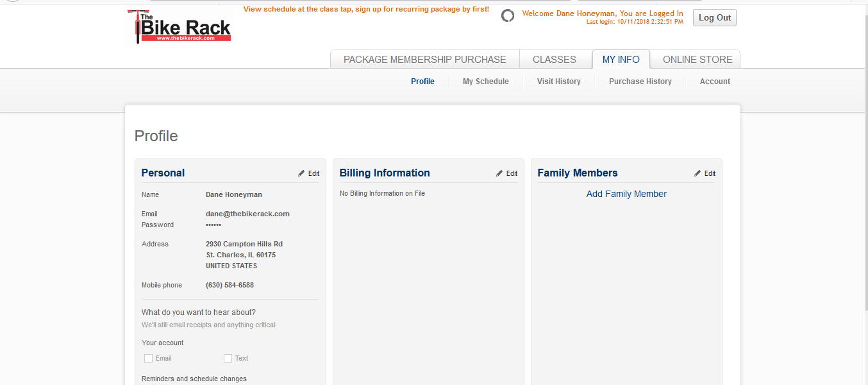868x385 pixels.
Task: Show Purchase History
Action: pos(640,81)
